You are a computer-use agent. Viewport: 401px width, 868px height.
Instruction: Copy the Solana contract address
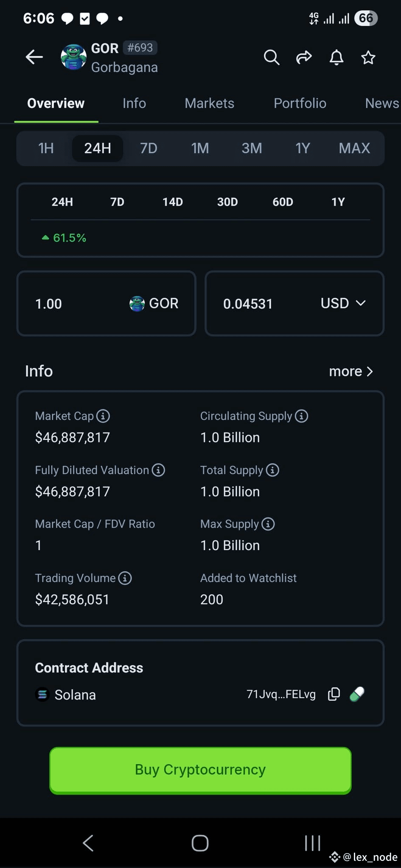334,694
